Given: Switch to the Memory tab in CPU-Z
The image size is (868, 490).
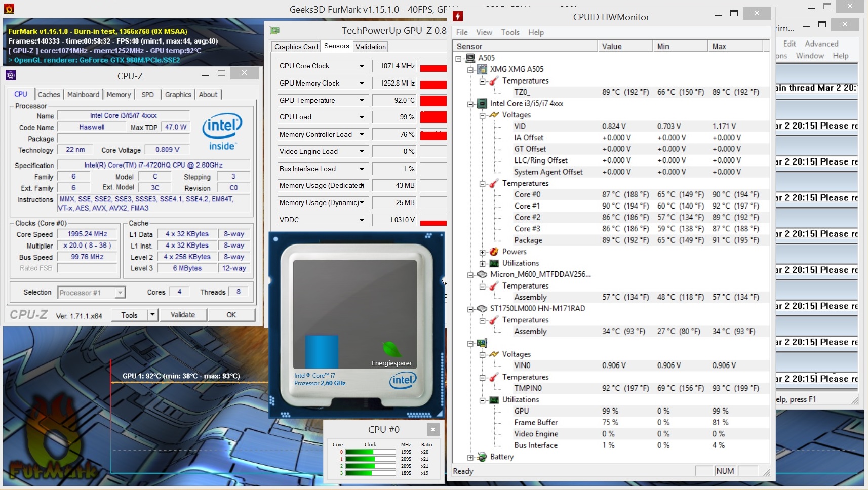Looking at the screenshot, I should coord(119,94).
